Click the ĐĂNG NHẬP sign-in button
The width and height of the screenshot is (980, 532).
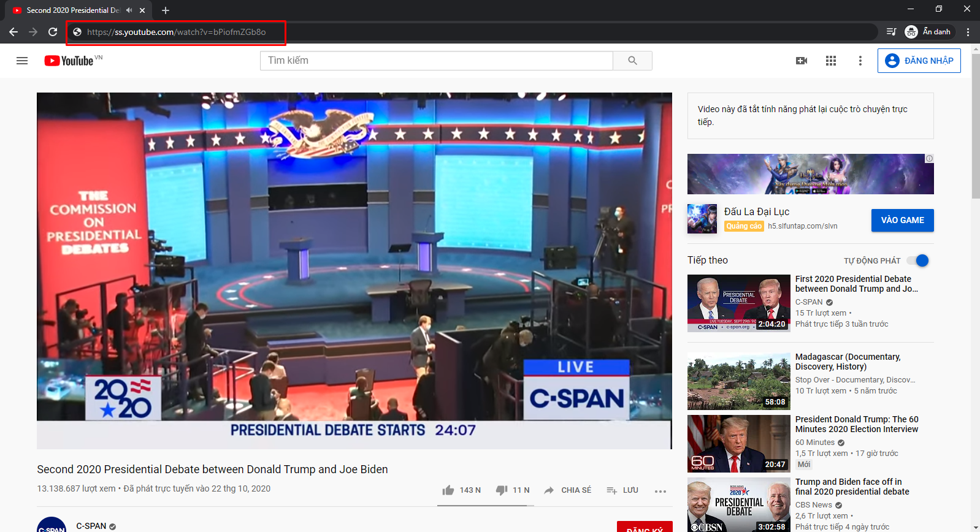click(919, 61)
